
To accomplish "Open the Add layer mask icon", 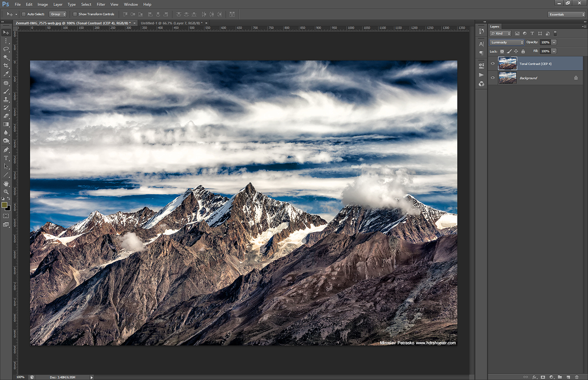I will [543, 377].
